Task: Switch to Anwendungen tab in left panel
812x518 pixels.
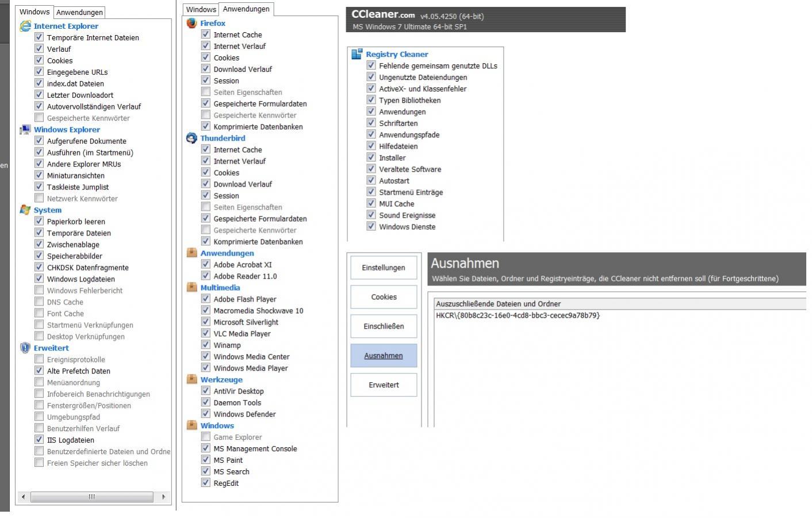Action: coord(79,12)
